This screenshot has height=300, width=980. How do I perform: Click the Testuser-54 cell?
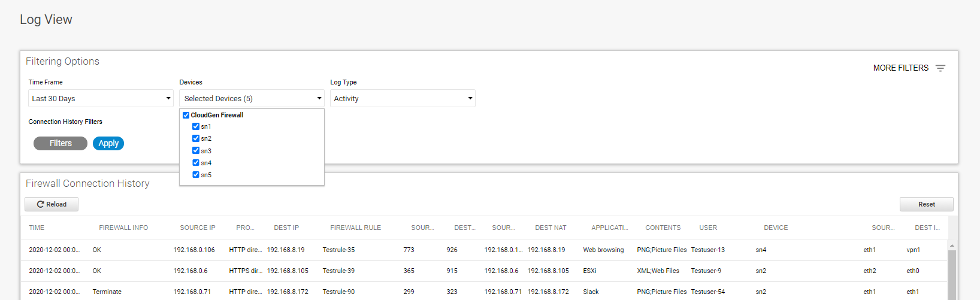point(707,292)
